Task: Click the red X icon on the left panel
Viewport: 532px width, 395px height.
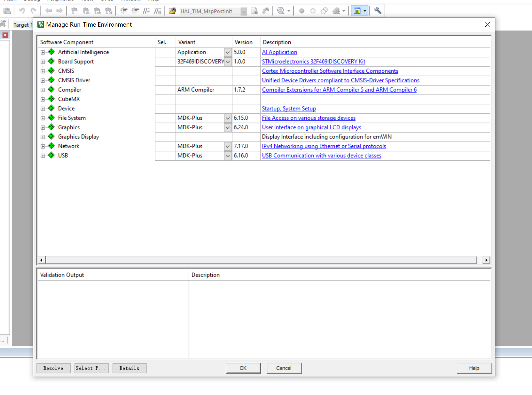Action: [x=5, y=35]
